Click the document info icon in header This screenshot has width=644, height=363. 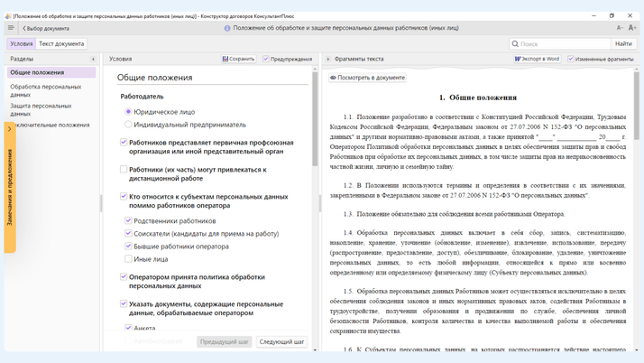pos(227,28)
